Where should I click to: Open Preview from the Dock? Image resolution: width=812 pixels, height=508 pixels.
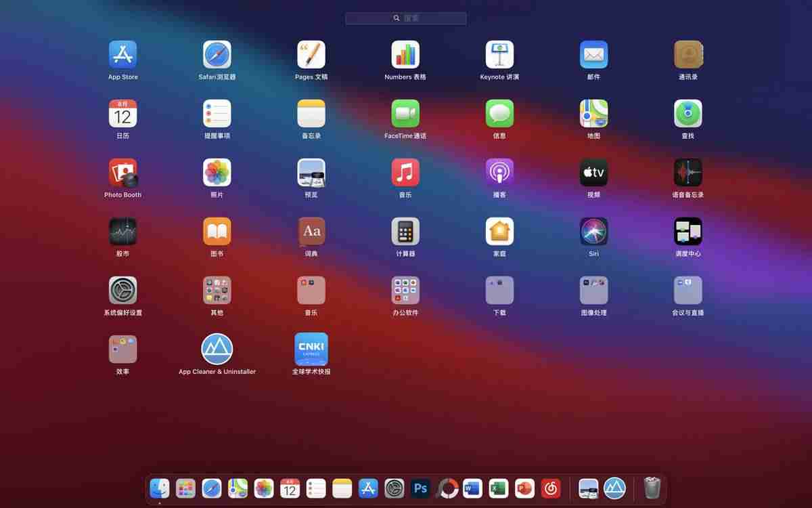coord(589,488)
